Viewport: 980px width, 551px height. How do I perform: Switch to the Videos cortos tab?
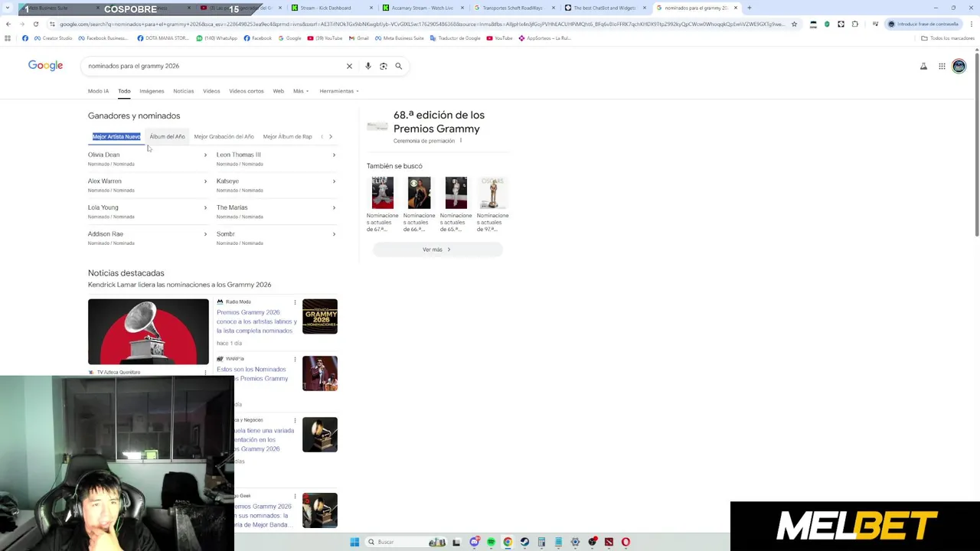click(247, 91)
